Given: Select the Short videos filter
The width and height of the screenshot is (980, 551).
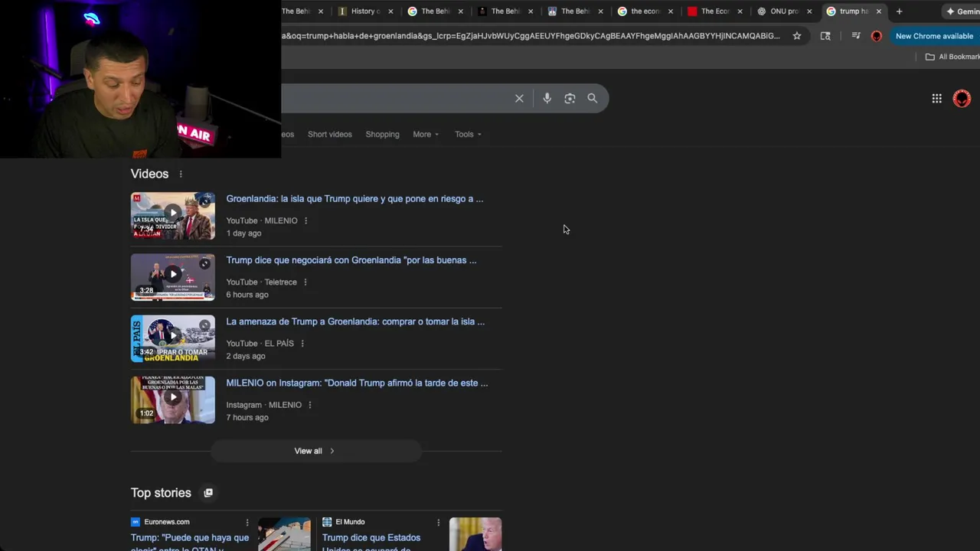Looking at the screenshot, I should tap(330, 135).
